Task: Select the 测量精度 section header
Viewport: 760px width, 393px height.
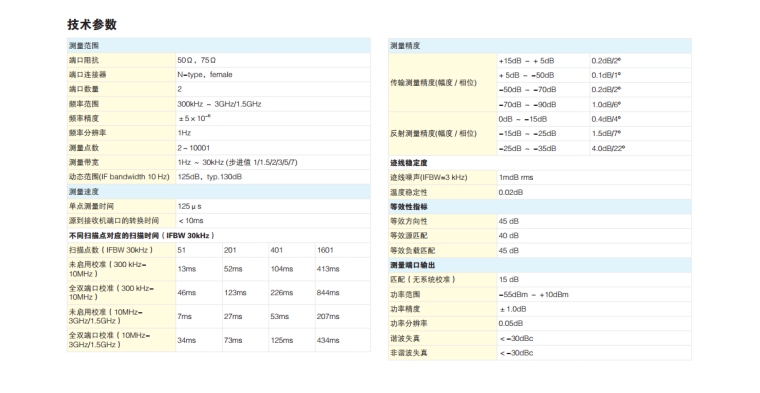Action: click(x=540, y=46)
